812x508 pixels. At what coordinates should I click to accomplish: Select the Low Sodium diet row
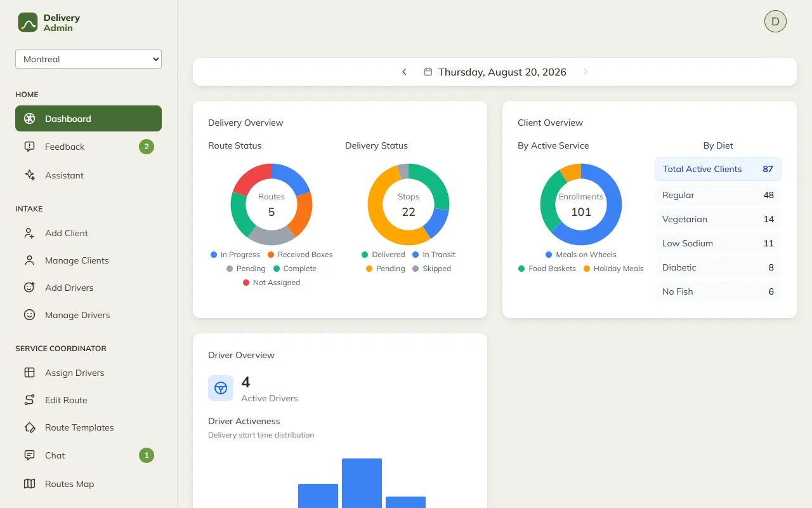click(x=718, y=243)
